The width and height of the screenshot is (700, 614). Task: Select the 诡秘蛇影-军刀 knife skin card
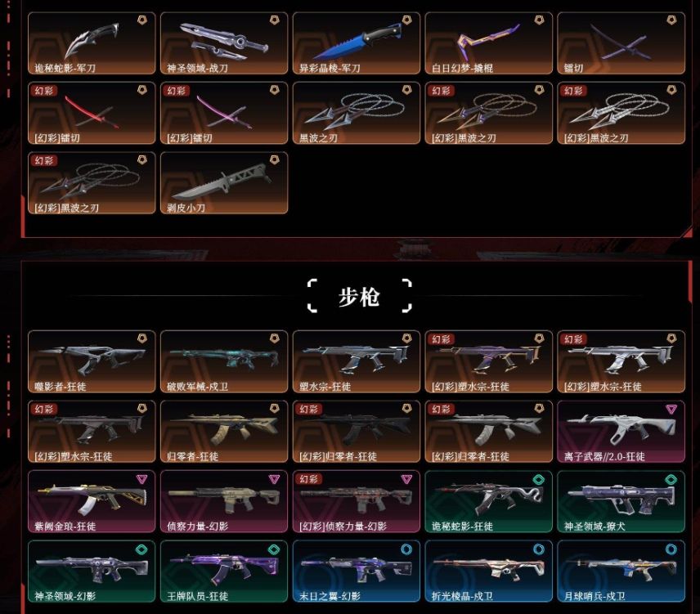click(92, 43)
